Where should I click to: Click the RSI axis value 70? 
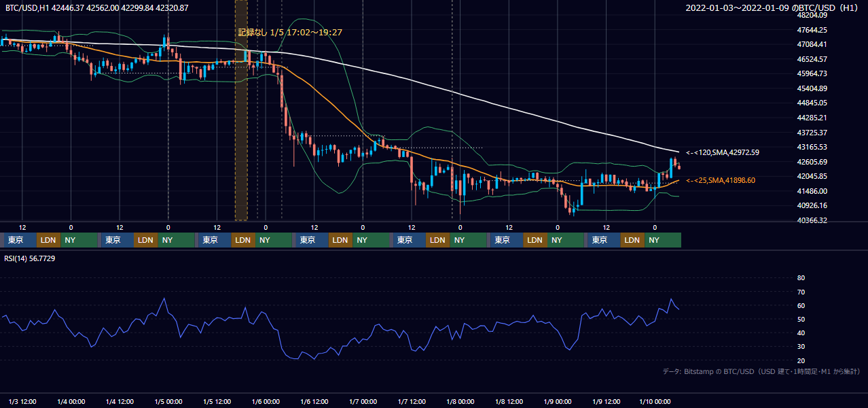(801, 292)
